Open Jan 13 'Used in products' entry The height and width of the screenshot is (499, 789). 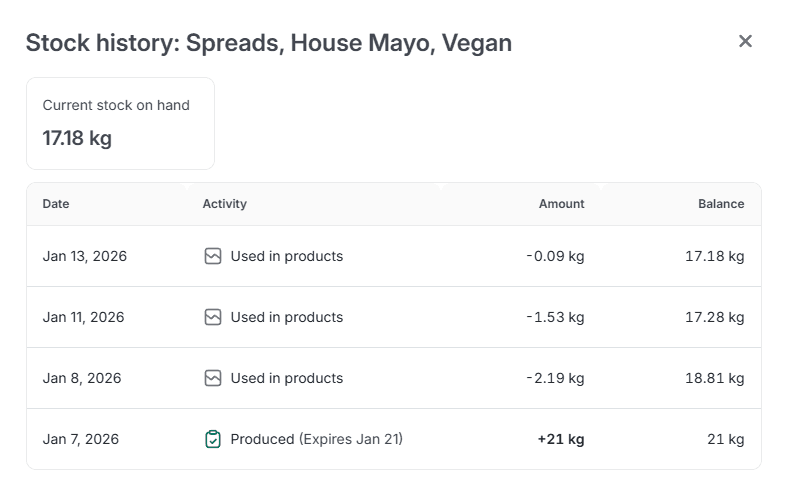(286, 256)
